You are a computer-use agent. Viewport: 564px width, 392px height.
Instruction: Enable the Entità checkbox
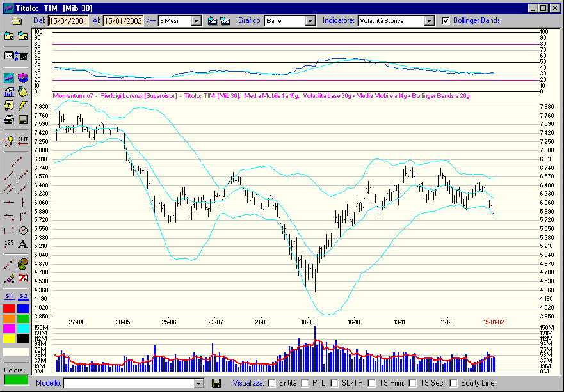[x=272, y=384]
